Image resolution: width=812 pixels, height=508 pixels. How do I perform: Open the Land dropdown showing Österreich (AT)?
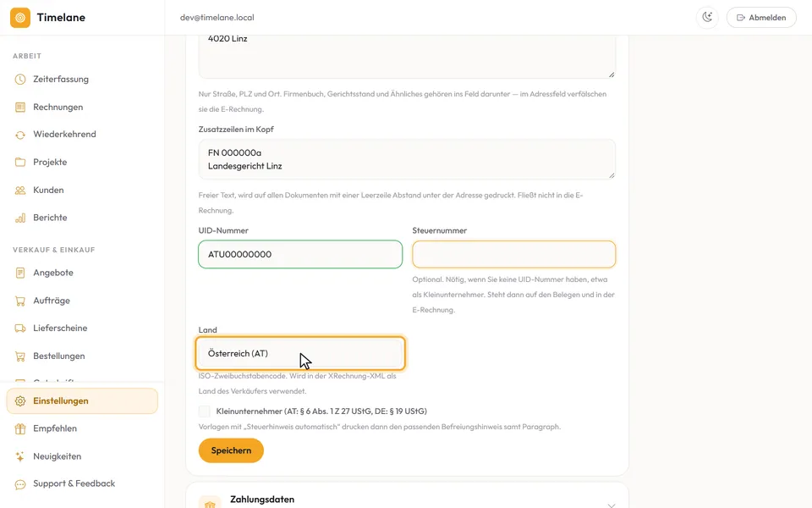[300, 354]
